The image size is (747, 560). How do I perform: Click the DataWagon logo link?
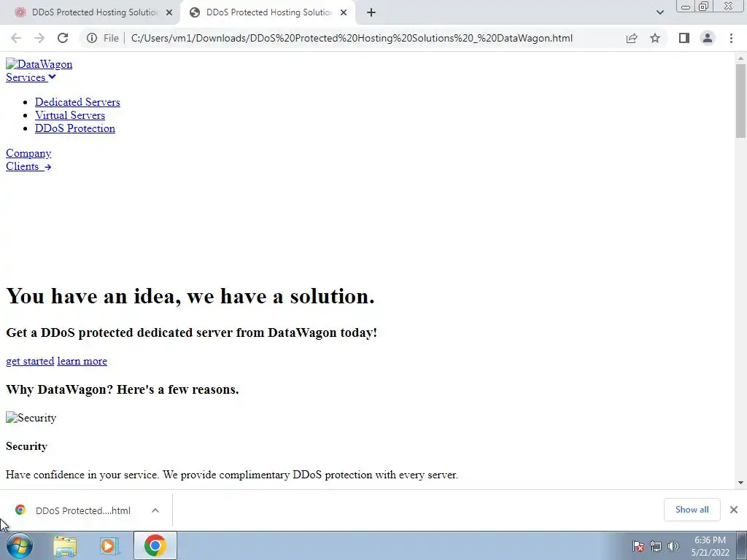(39, 64)
